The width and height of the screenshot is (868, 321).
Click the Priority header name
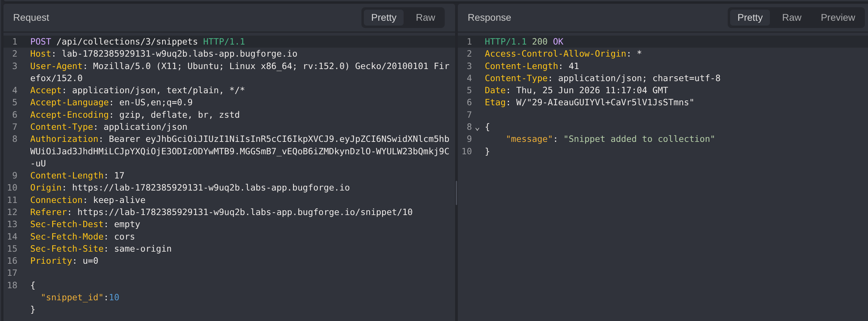pyautogui.click(x=51, y=261)
